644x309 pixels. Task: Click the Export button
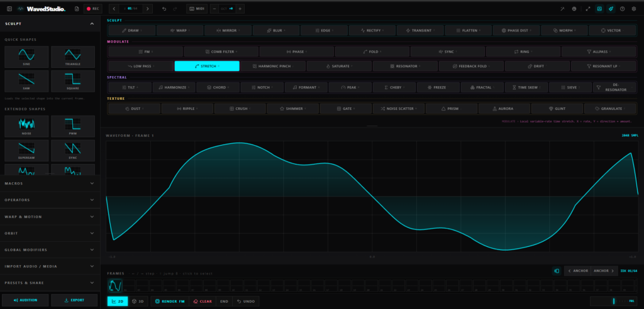(x=74, y=300)
